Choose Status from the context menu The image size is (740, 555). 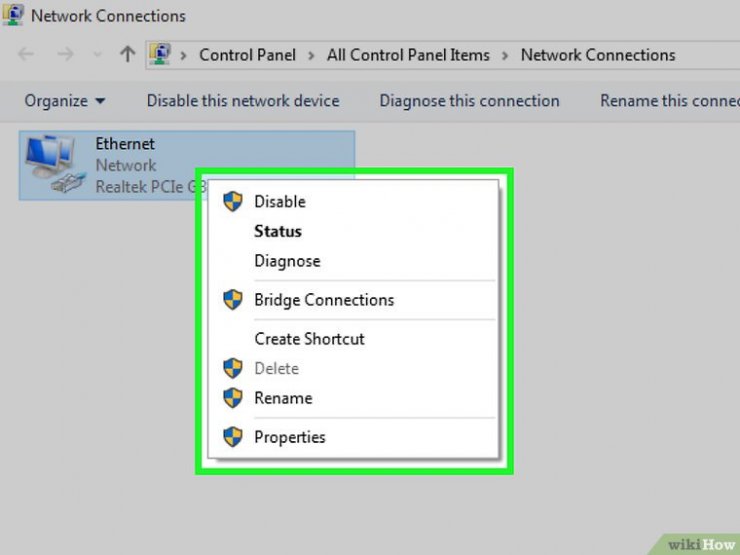278,231
